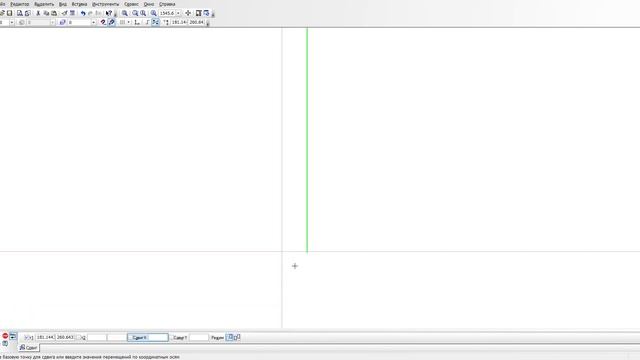
Task: Click the highlighted Сдвиг X field
Action: tap(148, 338)
